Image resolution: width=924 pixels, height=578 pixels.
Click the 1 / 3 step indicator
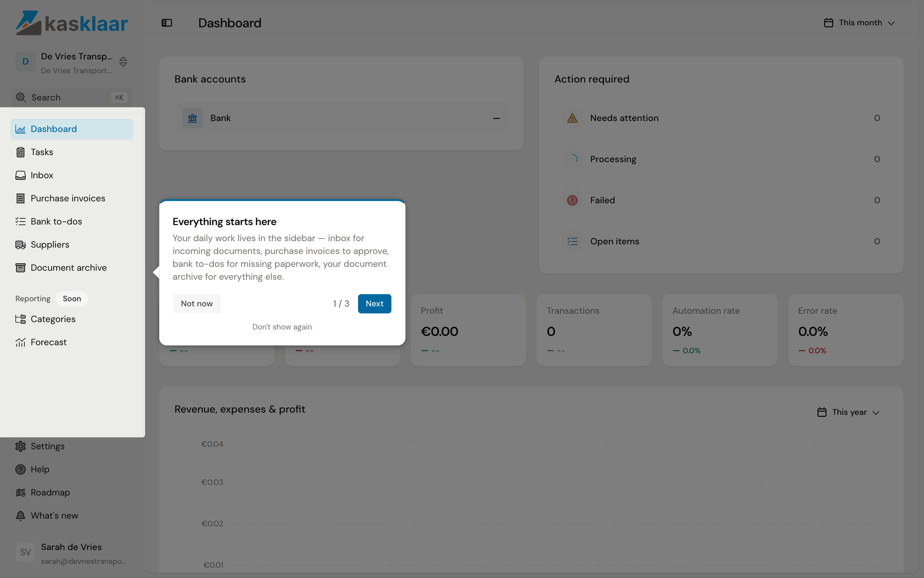tap(341, 303)
